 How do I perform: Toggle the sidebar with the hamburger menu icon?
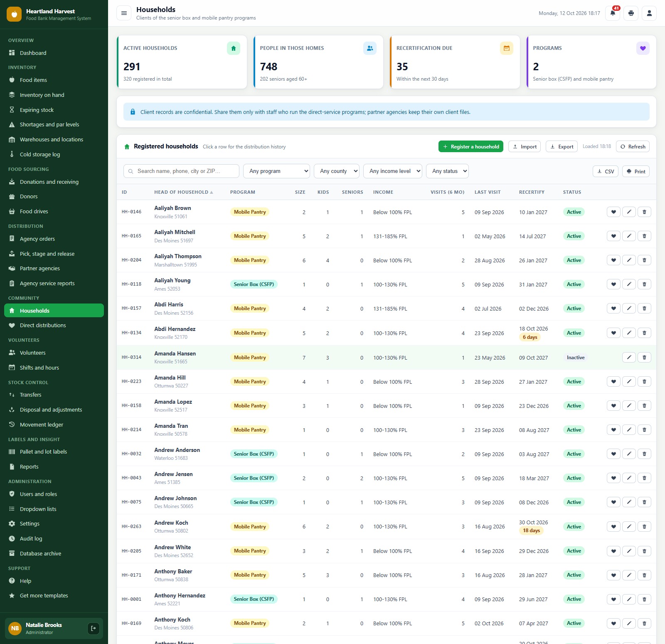[124, 13]
